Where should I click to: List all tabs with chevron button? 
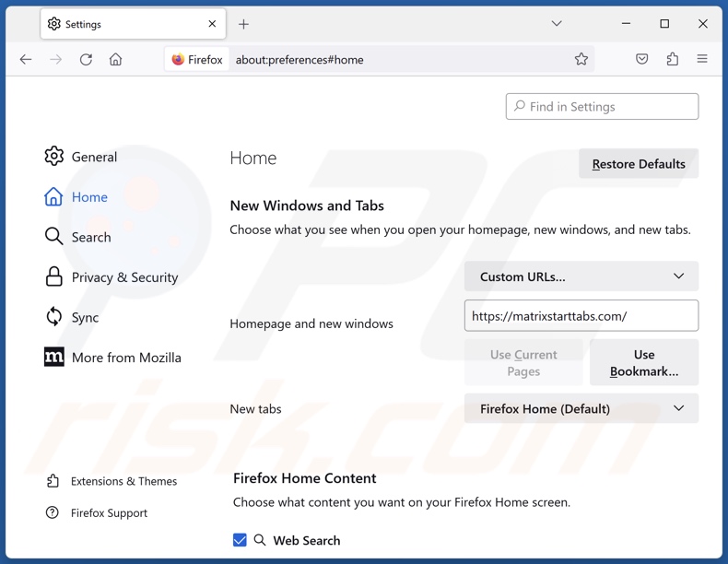tap(557, 23)
